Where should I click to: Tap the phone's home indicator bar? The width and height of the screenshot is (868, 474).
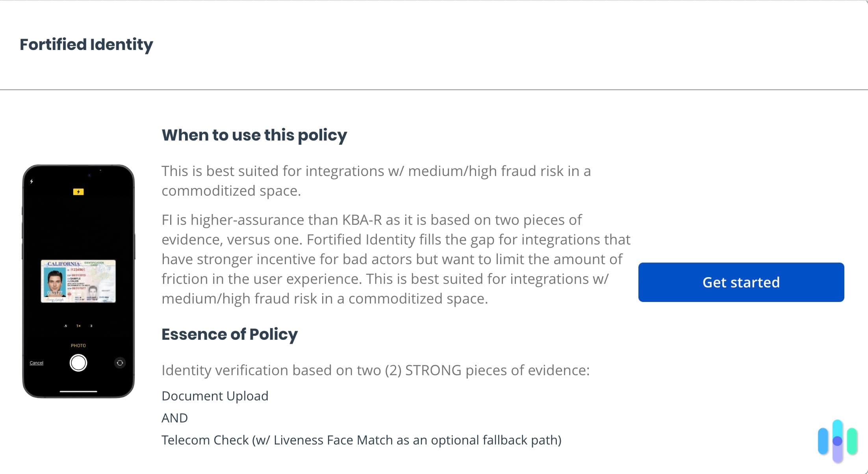[x=78, y=392]
